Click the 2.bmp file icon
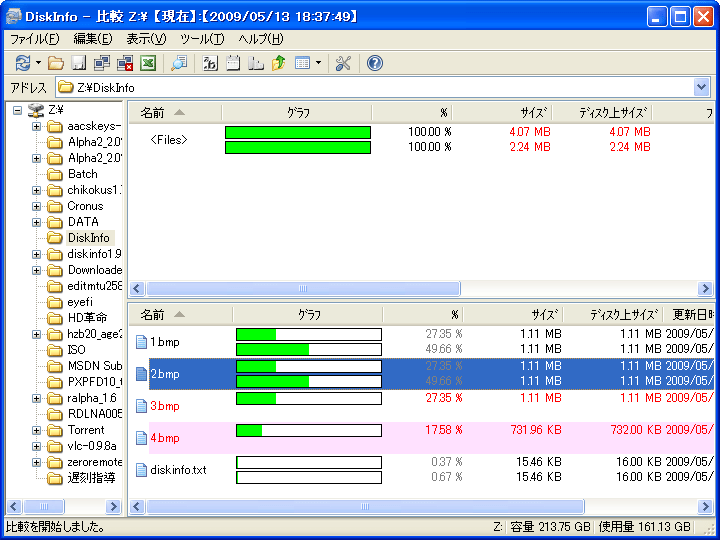 141,374
